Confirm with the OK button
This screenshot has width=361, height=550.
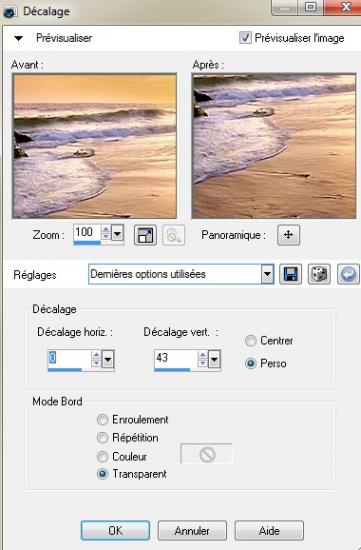[x=115, y=530]
